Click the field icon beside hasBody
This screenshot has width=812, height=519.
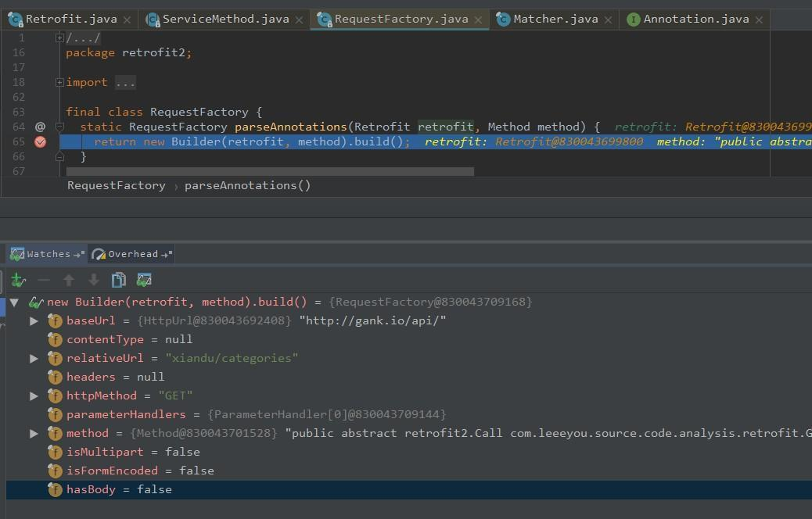55,489
